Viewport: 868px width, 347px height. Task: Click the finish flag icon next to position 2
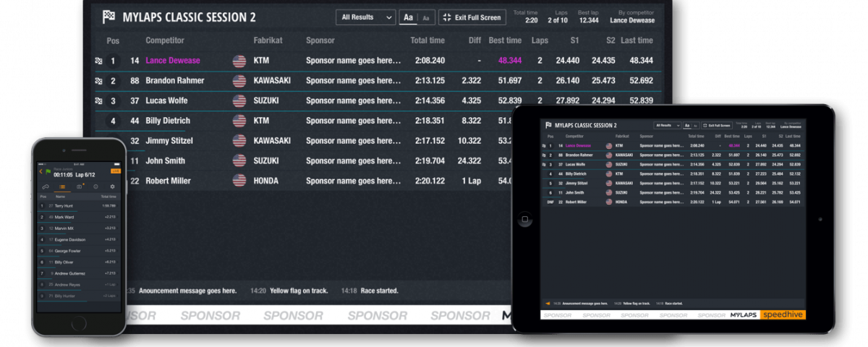coord(98,81)
